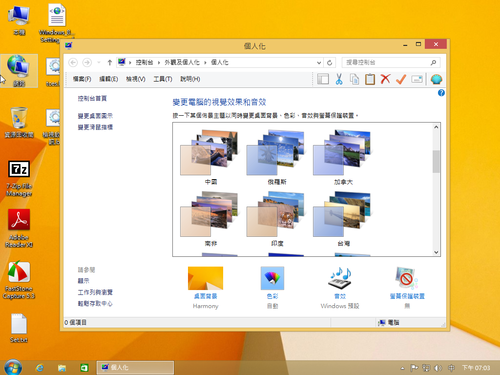Screen dimensions: 500x375
Task: Click 變更桌面圖示 link
Action: 95,116
